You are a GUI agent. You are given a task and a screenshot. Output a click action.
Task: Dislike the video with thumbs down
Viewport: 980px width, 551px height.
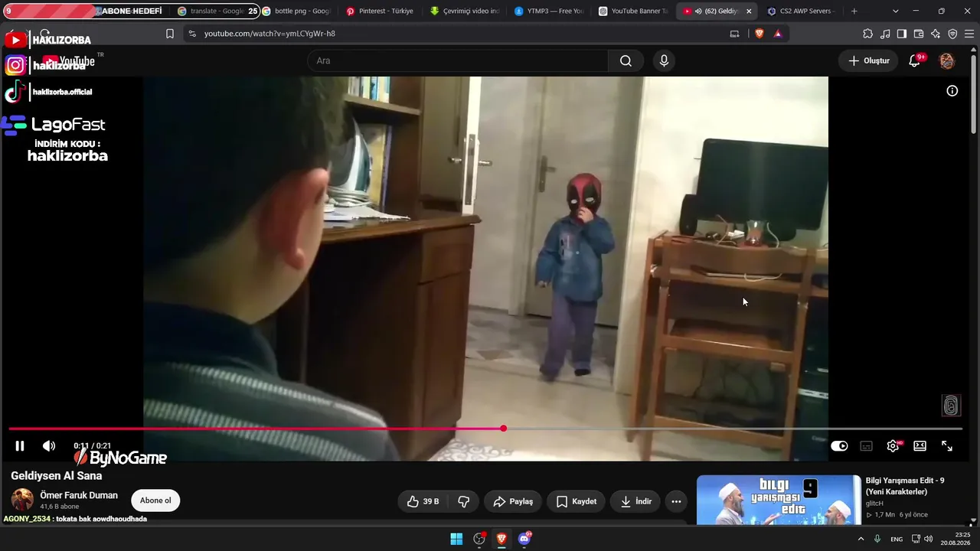point(464,501)
